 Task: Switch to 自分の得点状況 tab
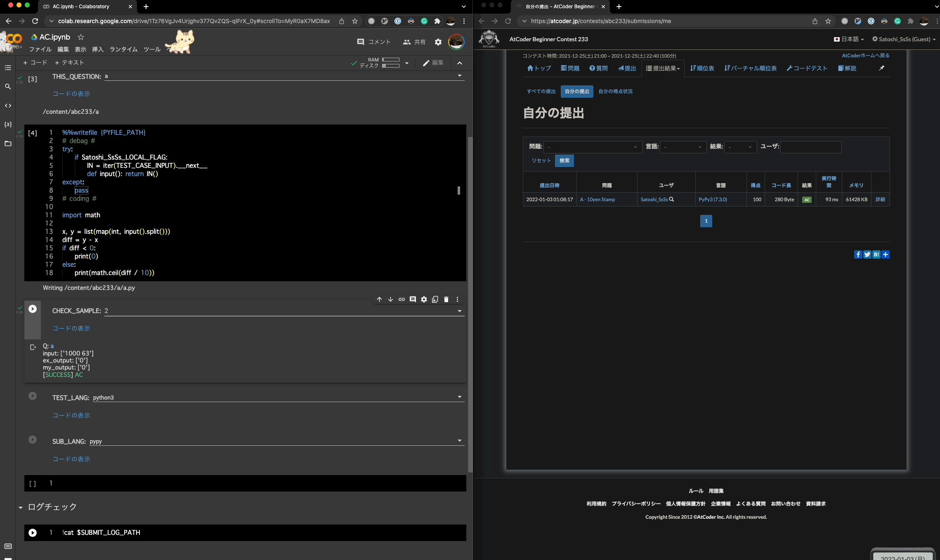click(615, 92)
